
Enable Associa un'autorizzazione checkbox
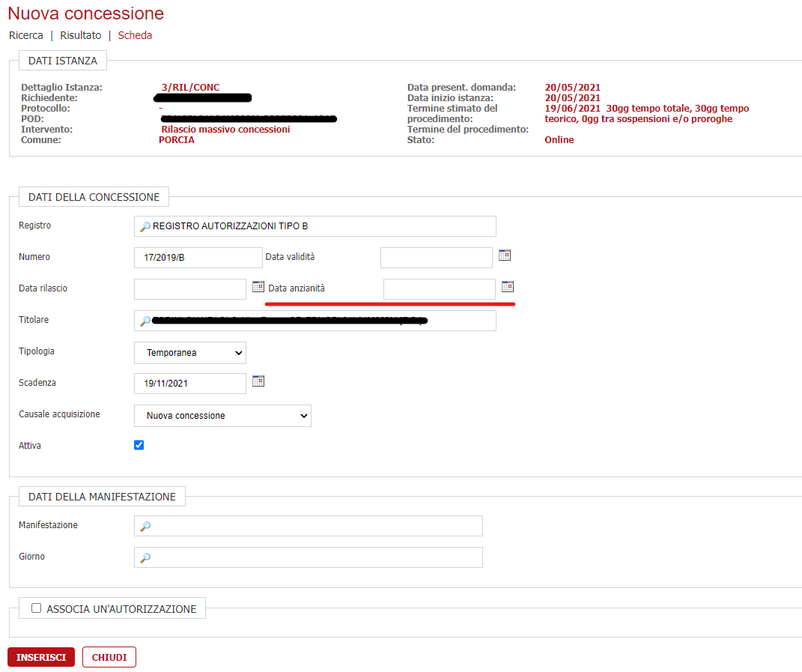(36, 608)
